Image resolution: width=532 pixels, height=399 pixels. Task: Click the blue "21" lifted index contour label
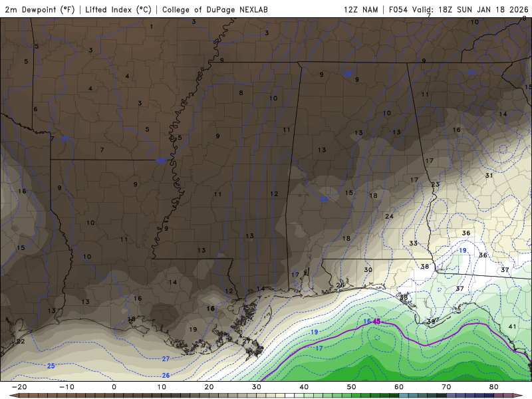tap(472, 72)
